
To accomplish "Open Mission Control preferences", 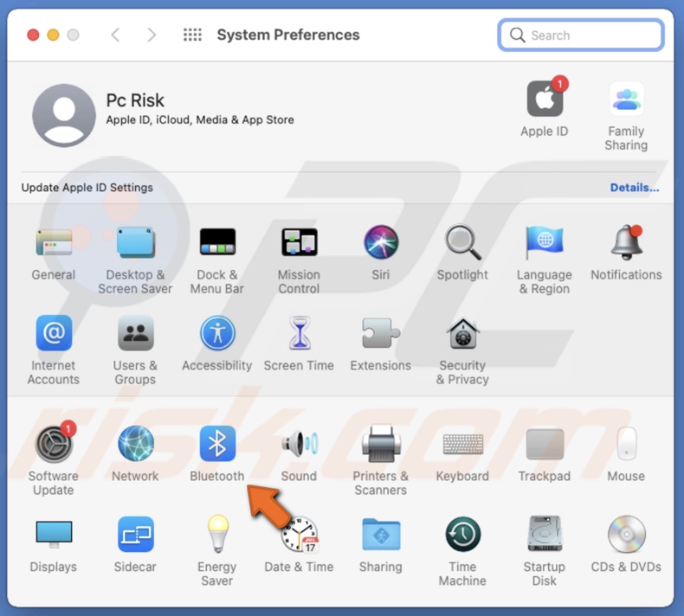I will point(299,243).
